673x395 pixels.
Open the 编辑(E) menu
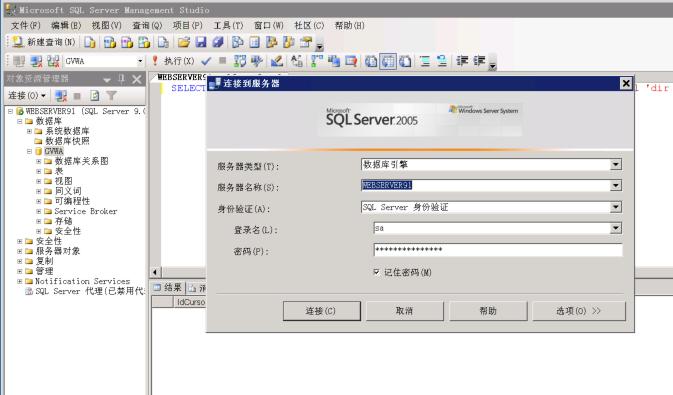pyautogui.click(x=66, y=25)
